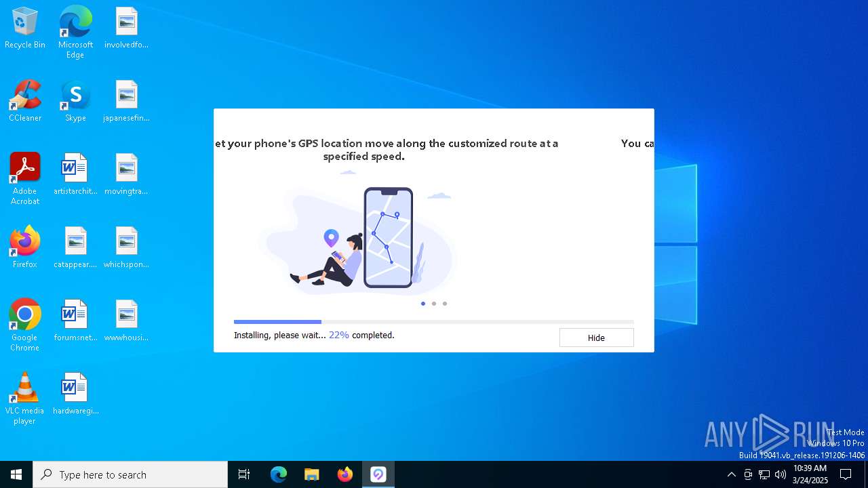Open VLC media player shortcut
Screen dimensions: 868x488
(x=25, y=399)
